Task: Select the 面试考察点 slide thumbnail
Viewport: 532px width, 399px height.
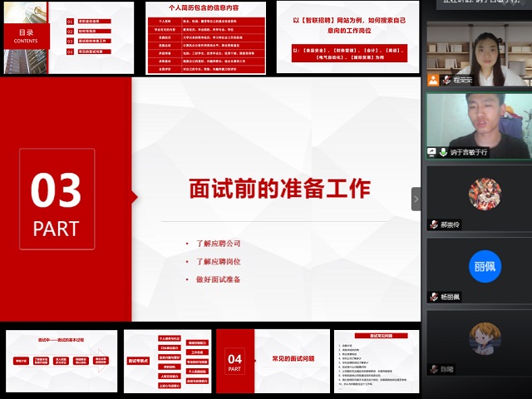Action: tap(169, 360)
